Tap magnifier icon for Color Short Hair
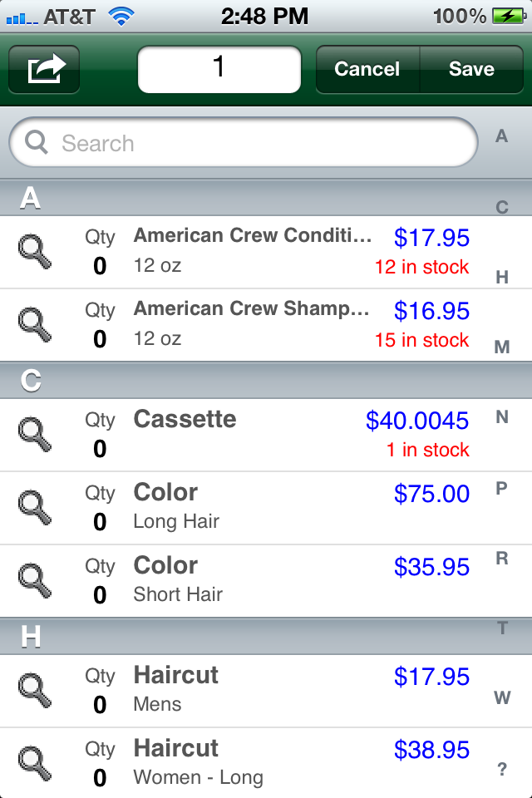Viewport: 532px width, 798px height. tap(35, 581)
